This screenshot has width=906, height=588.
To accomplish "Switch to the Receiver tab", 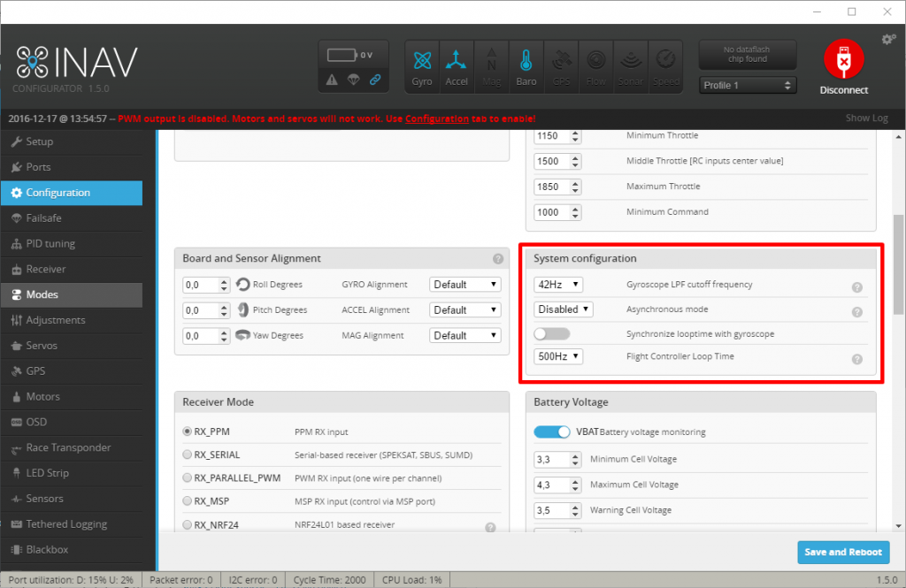I will click(x=46, y=269).
